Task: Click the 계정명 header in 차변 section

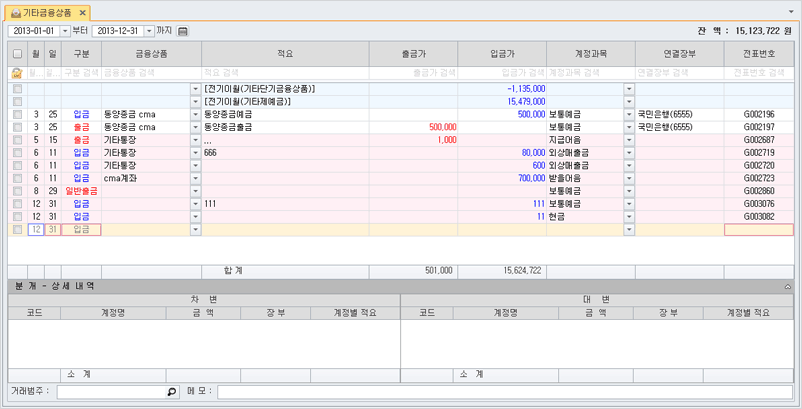Action: [113, 313]
